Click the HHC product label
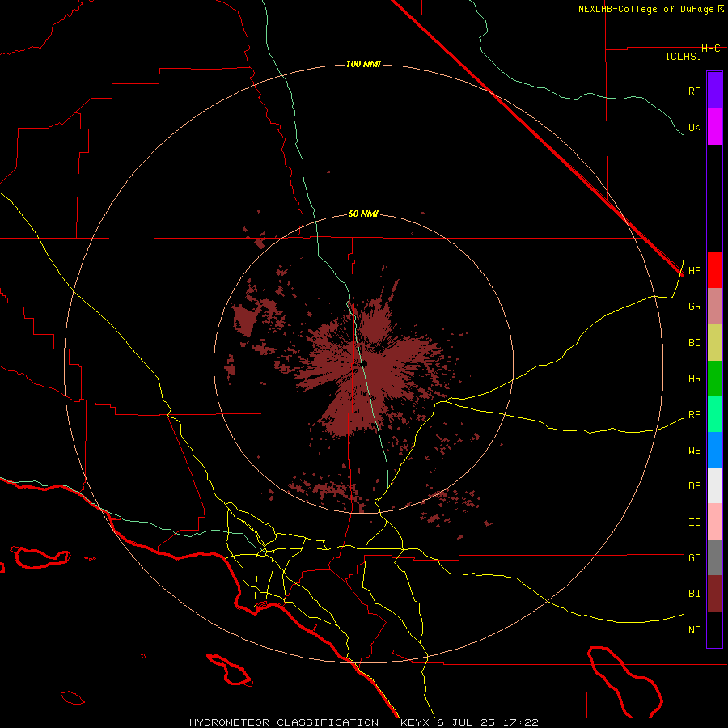This screenshot has height=728, width=728. coord(711,49)
